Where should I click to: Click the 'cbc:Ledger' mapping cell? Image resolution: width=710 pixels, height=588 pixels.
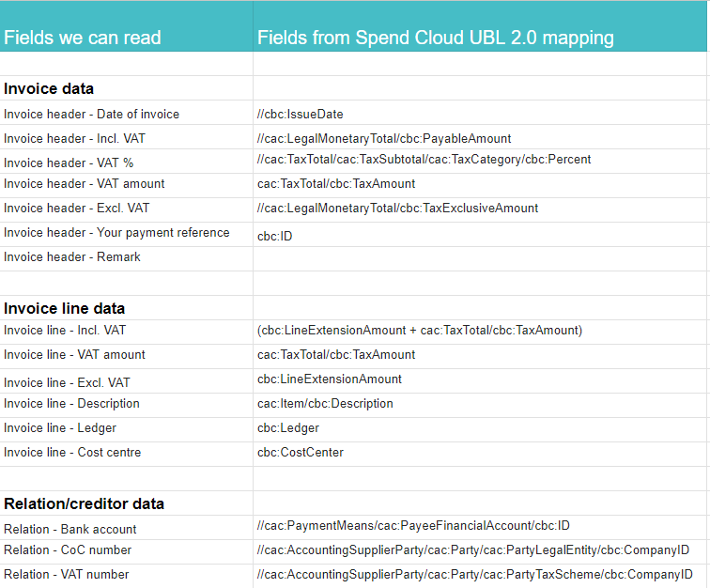click(288, 427)
